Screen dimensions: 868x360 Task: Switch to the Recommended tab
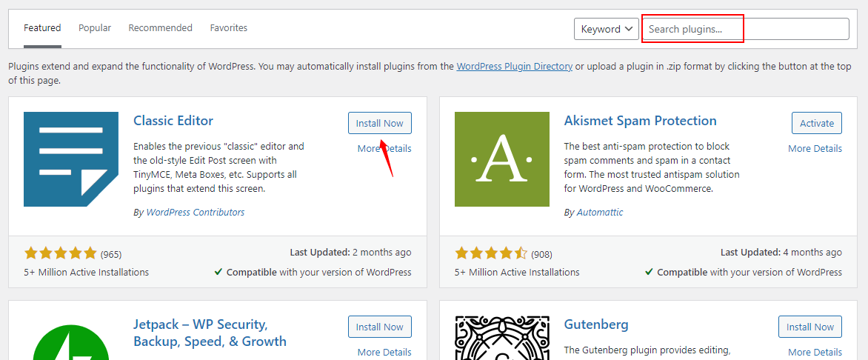pos(161,27)
